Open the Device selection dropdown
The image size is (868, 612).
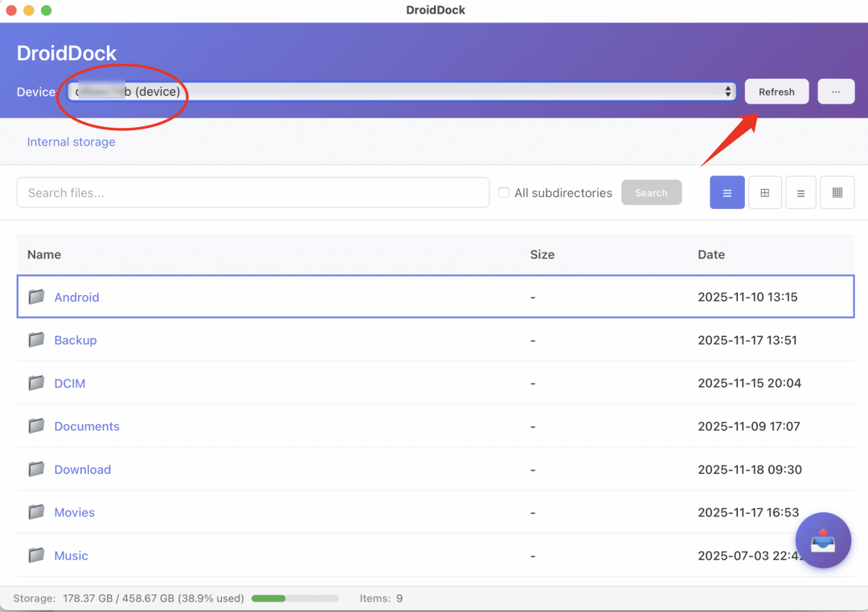(x=402, y=92)
